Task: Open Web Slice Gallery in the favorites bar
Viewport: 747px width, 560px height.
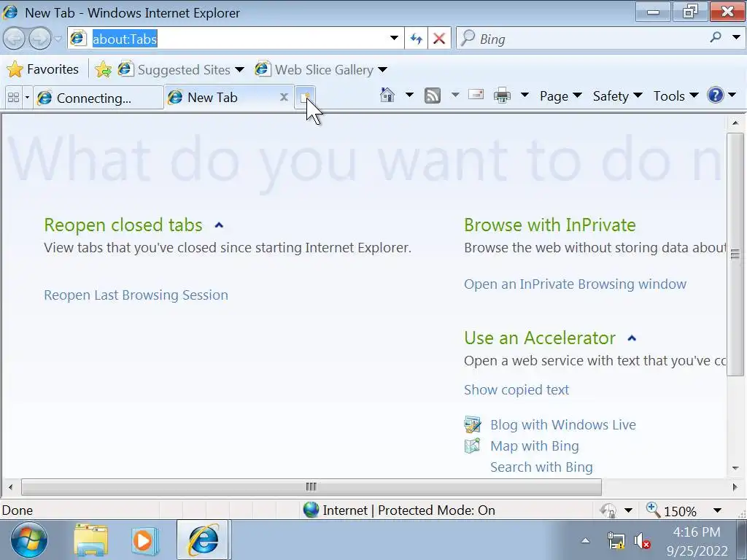Action: coord(314,69)
